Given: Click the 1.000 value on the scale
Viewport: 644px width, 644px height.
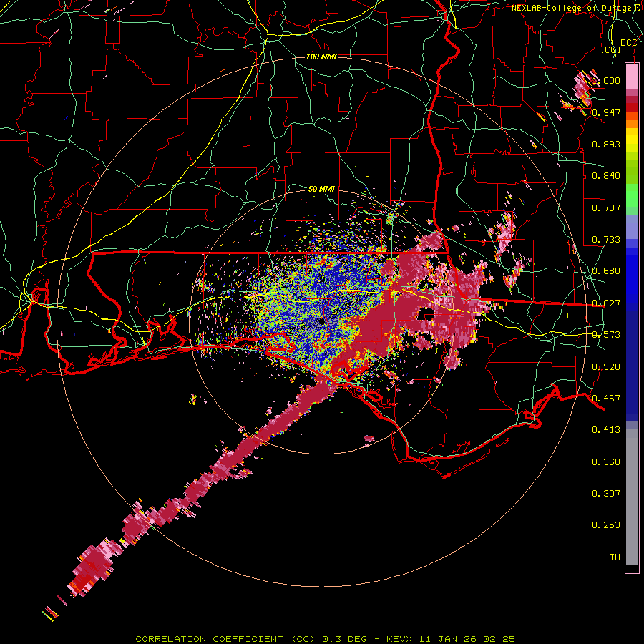Looking at the screenshot, I should point(606,80).
